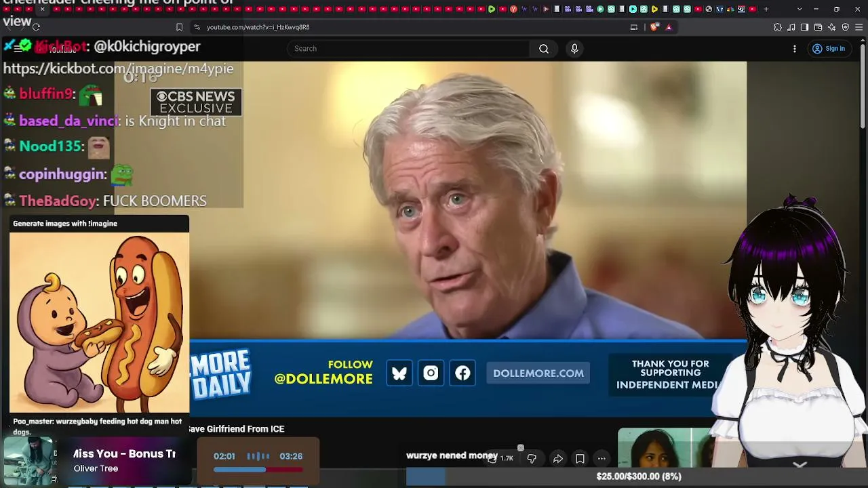This screenshot has height=488, width=868.
Task: Click the Facebook icon in the banner
Action: [x=462, y=373]
